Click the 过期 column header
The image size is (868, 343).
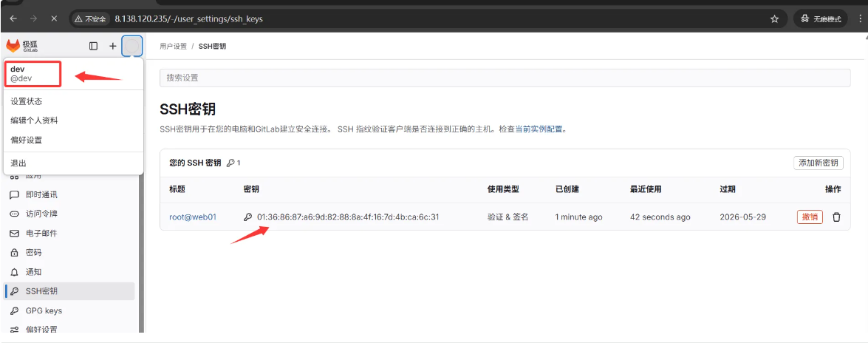point(728,189)
